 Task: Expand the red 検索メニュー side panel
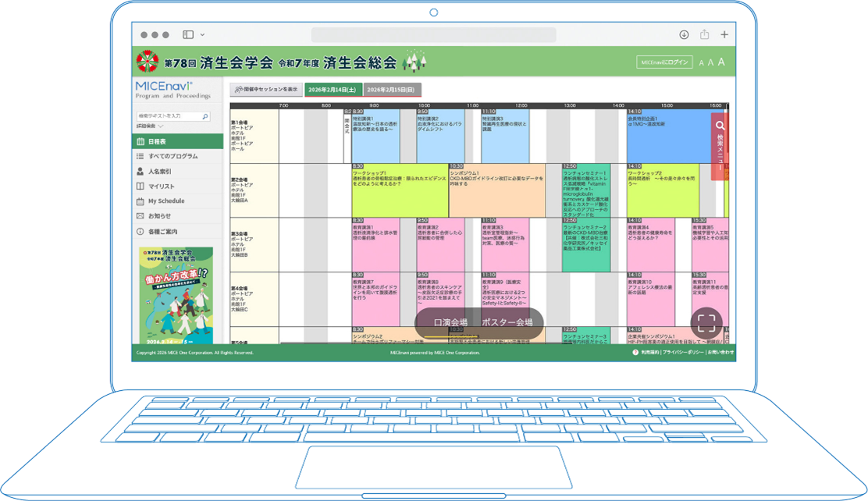point(720,146)
